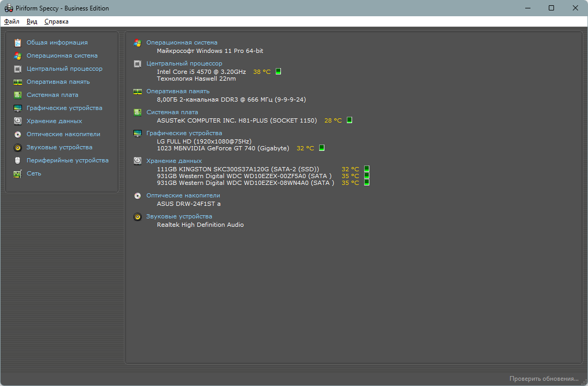Screen dimensions: 588x386
Task: Open the Центральный процессор heading link in summary
Action: point(184,63)
